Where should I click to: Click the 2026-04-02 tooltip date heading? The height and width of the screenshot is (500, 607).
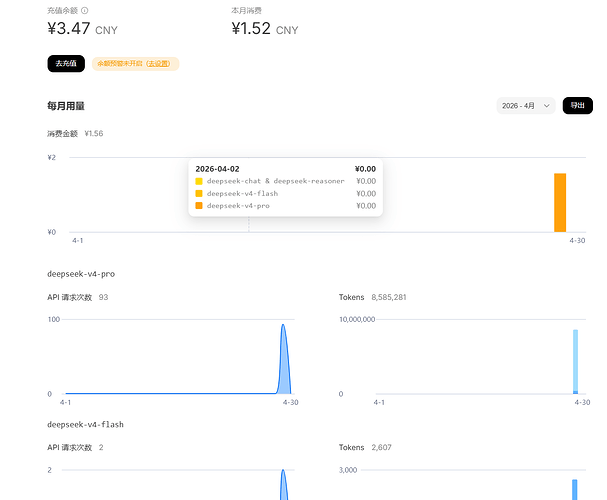217,169
